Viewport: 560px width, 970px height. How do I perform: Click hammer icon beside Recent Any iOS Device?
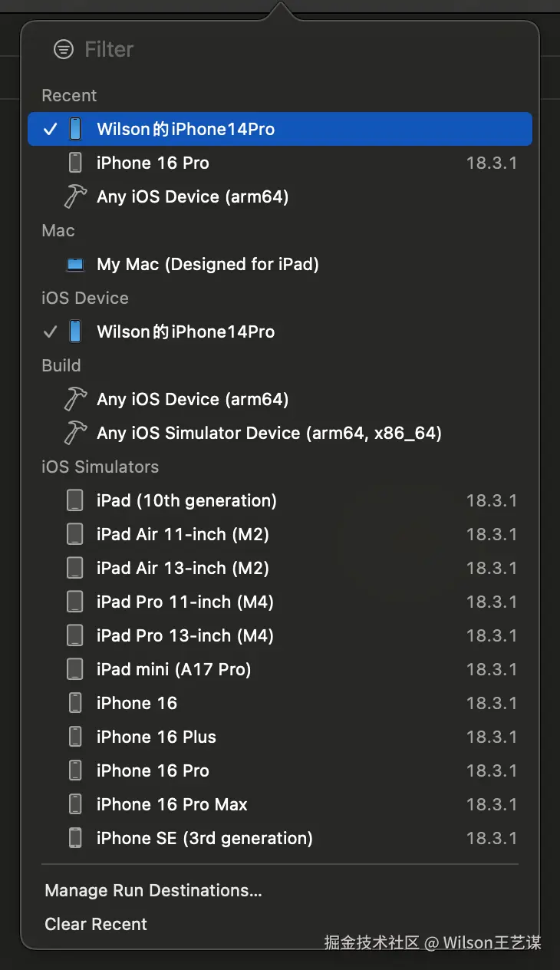75,196
